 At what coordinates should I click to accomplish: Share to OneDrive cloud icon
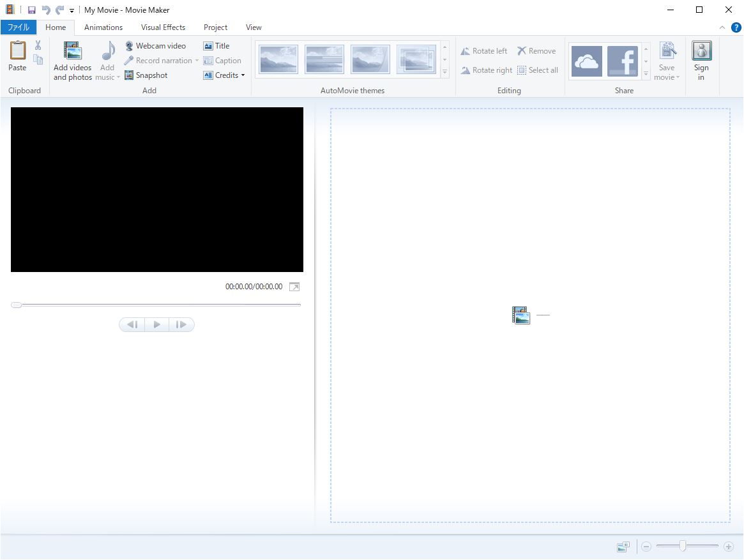click(587, 61)
